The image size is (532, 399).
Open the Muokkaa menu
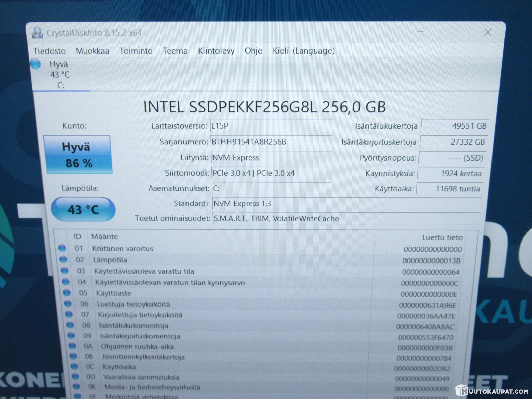pos(92,51)
